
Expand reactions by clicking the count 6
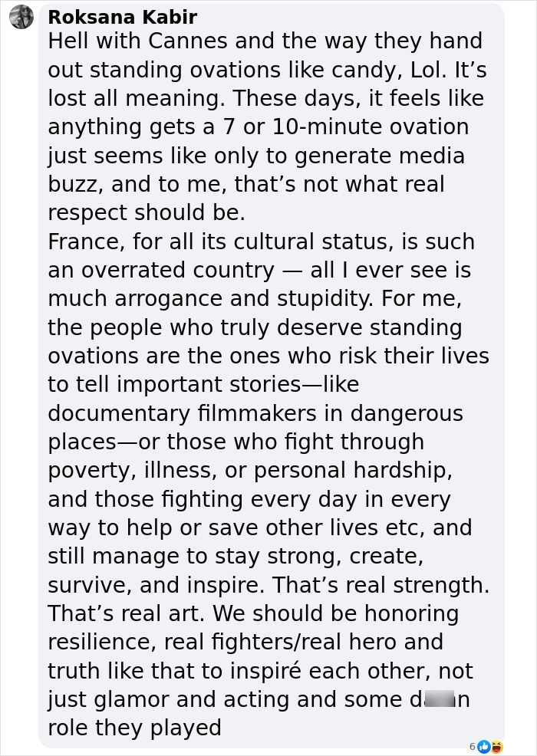[473, 746]
